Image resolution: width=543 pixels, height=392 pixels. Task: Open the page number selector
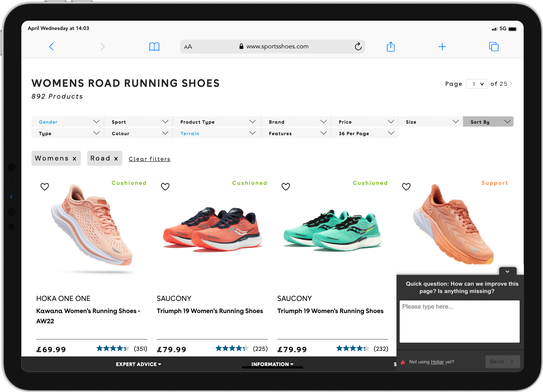click(x=477, y=84)
